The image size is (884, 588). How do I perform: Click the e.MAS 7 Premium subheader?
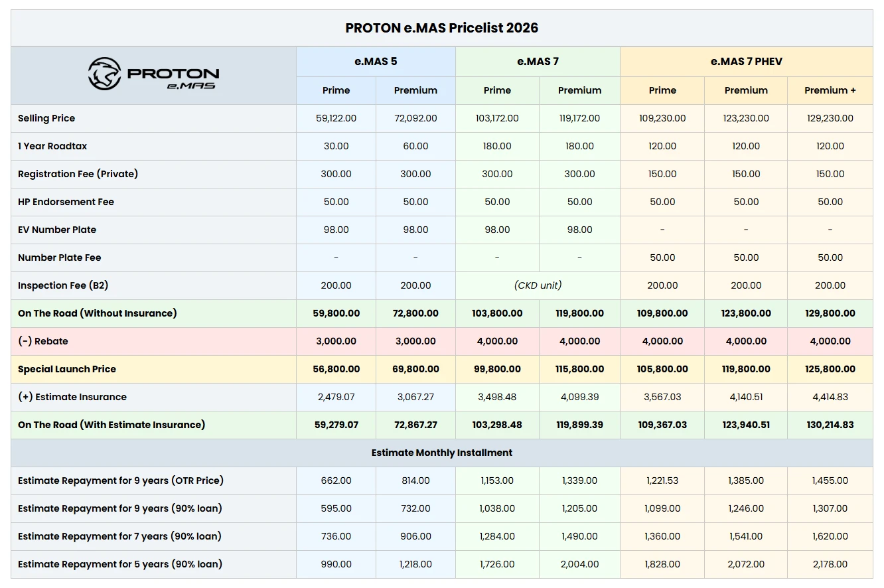tap(579, 90)
